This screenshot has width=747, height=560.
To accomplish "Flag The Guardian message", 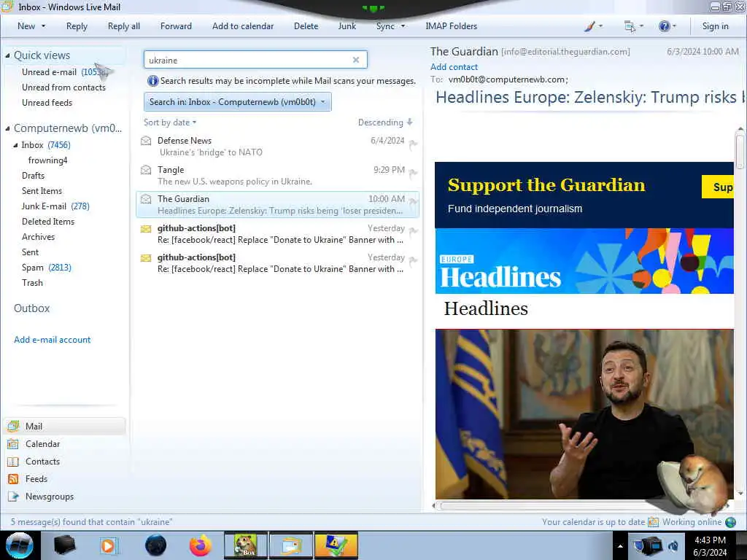I will click(x=413, y=203).
